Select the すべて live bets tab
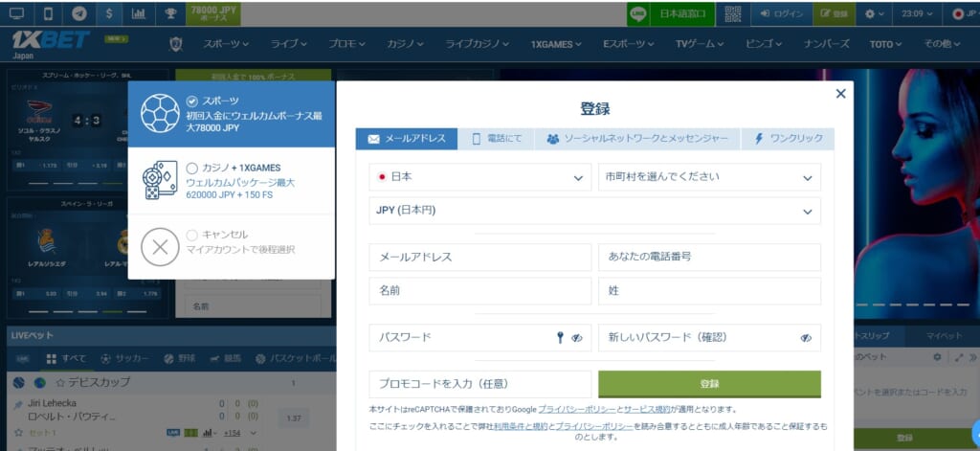 [66, 359]
